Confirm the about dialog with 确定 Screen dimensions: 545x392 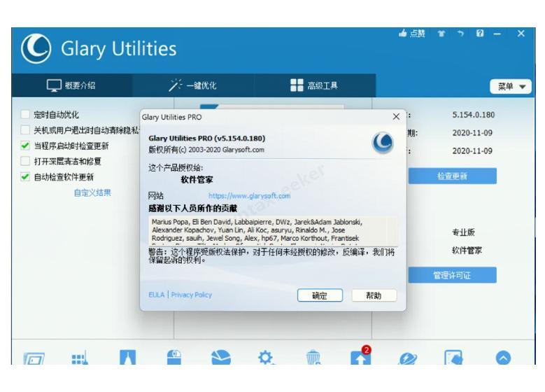320,295
